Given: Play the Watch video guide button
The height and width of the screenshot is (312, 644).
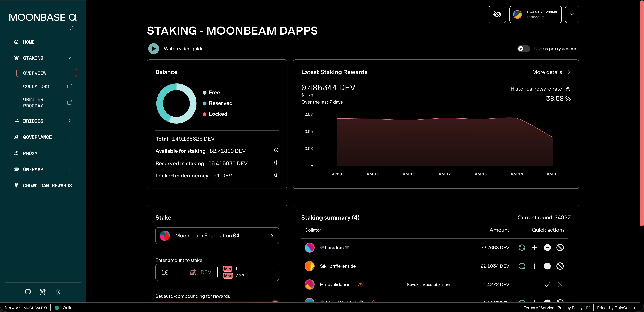Looking at the screenshot, I should (154, 49).
